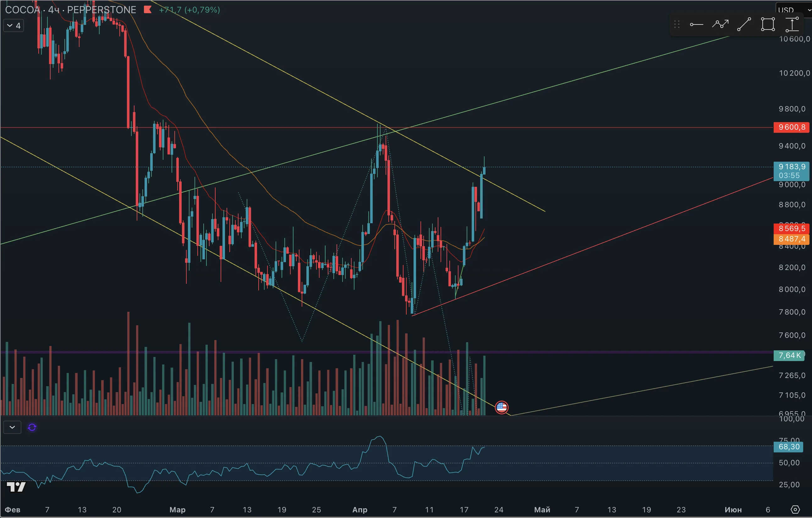Click the red horizontal line label 9 600,8
Viewport: 812px width, 518px height.
(x=792, y=127)
